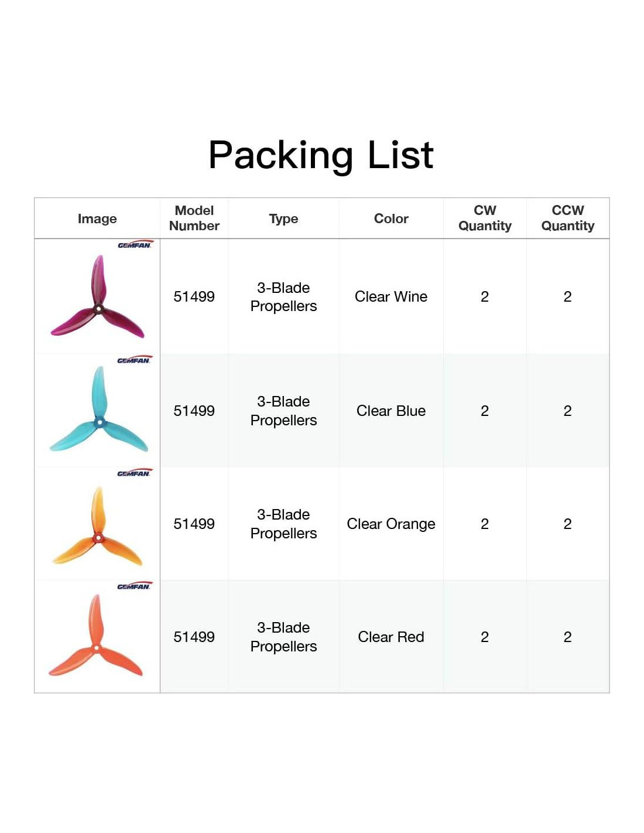Click the Clear Blue color label
The height and width of the screenshot is (833, 644).
tap(391, 411)
